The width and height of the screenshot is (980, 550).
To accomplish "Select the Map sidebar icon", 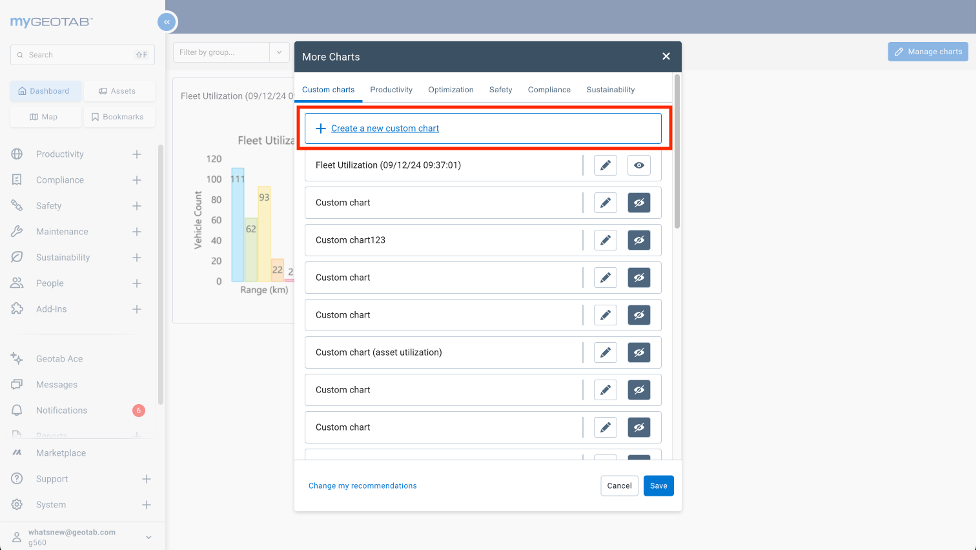I will coord(45,117).
